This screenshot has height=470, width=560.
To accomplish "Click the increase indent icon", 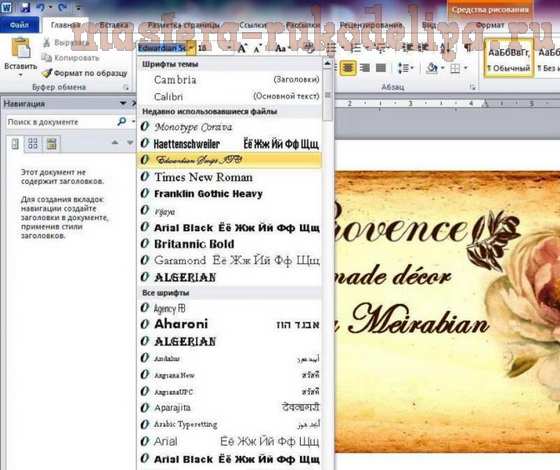I will 423,48.
